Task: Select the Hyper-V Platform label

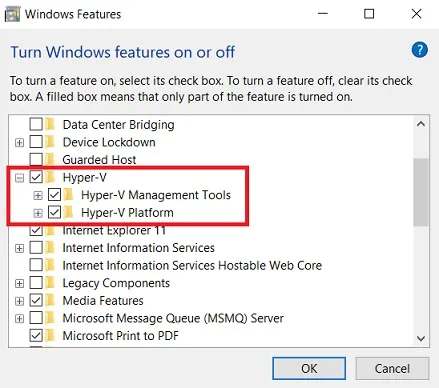Action: [x=127, y=212]
